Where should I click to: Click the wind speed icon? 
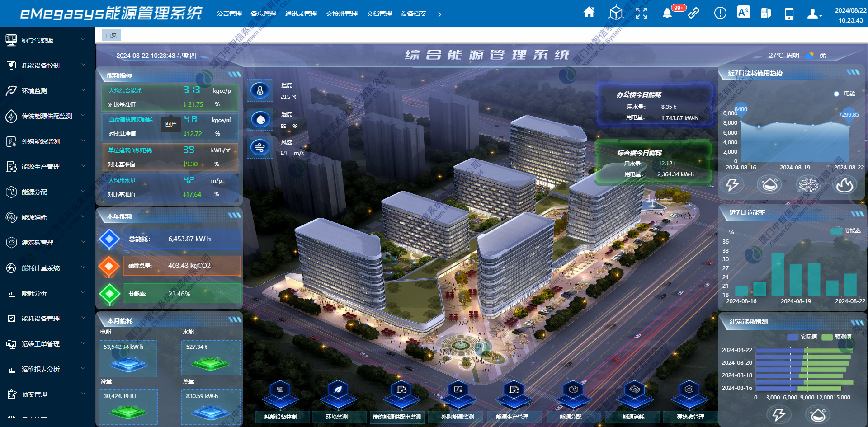(x=260, y=147)
